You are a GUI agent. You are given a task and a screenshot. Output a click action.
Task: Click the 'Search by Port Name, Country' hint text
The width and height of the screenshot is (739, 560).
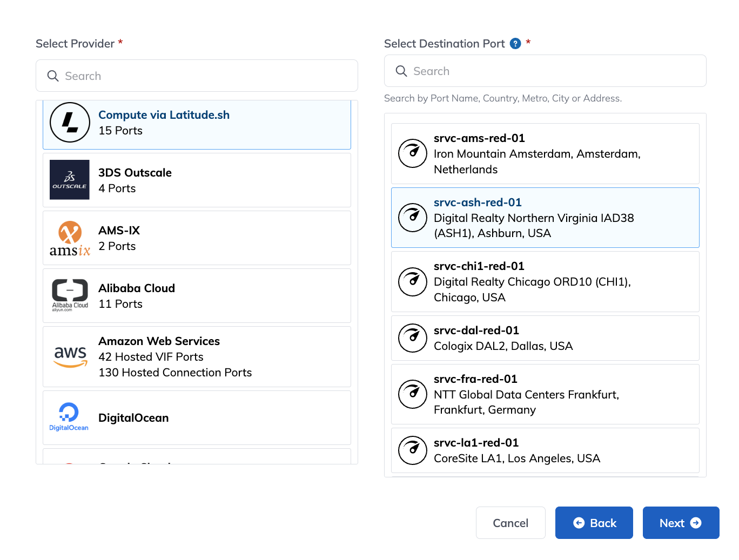point(503,98)
